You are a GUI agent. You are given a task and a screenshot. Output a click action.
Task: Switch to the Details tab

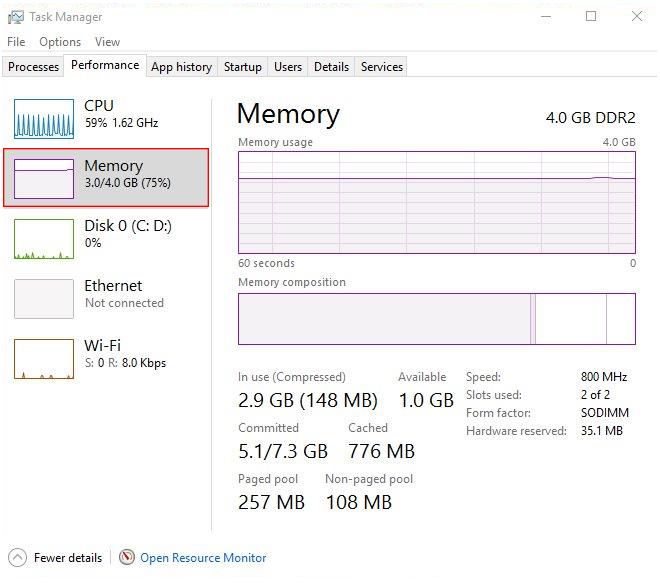point(331,67)
